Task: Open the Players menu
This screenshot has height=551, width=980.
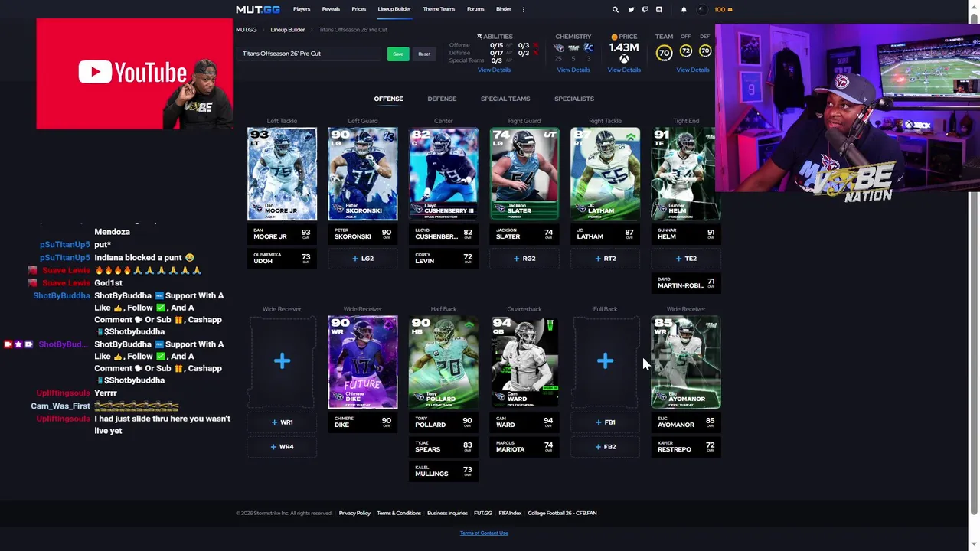Action: coord(302,9)
